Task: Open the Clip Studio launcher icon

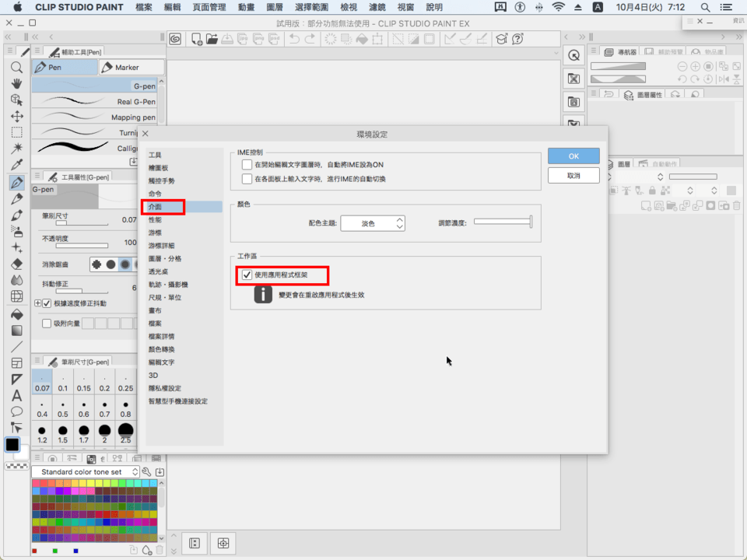Action: (x=175, y=39)
